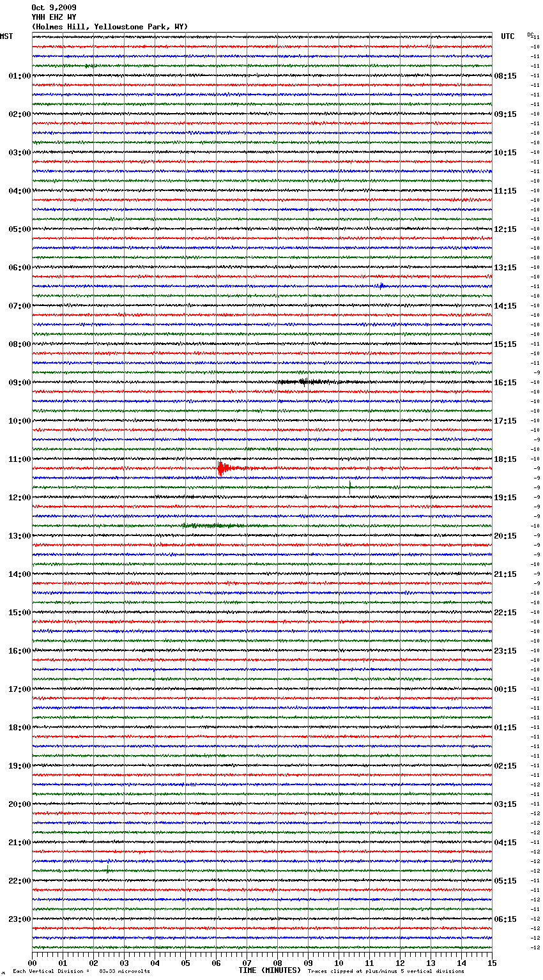This screenshot has width=543, height=980.
Task: Click x-axis minute tick label 10
Action: point(339,963)
